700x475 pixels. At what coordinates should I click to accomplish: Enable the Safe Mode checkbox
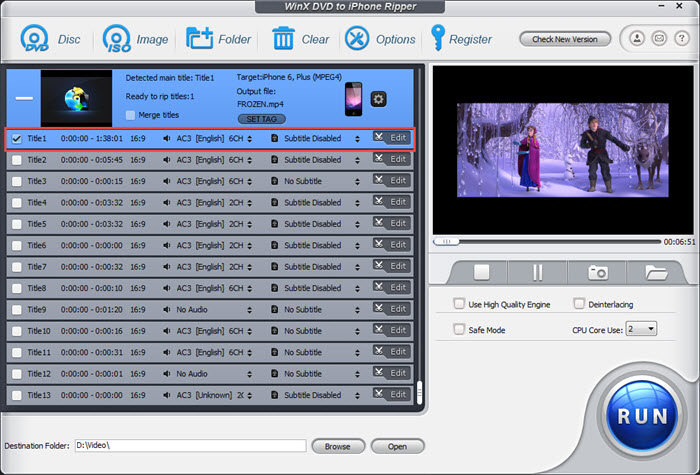pyautogui.click(x=458, y=329)
